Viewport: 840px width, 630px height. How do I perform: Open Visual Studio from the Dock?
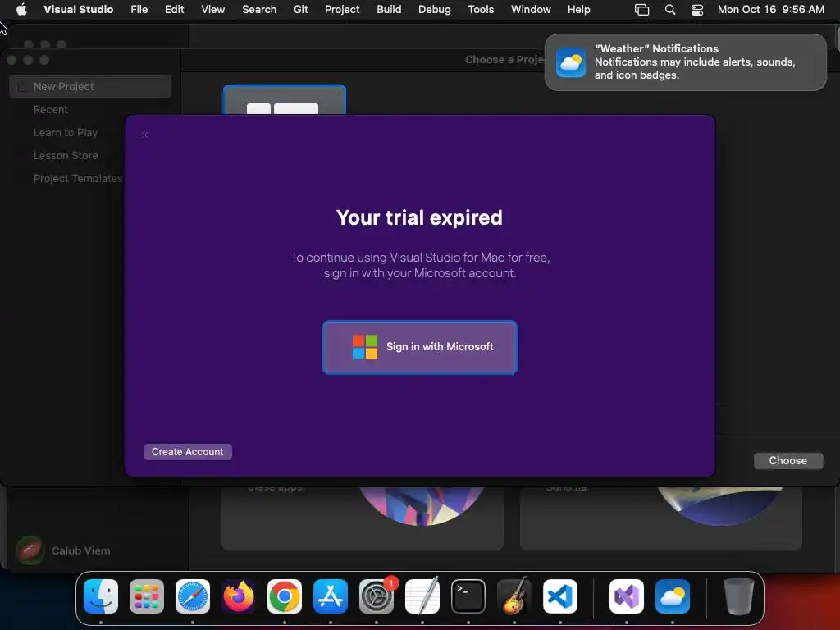627,596
